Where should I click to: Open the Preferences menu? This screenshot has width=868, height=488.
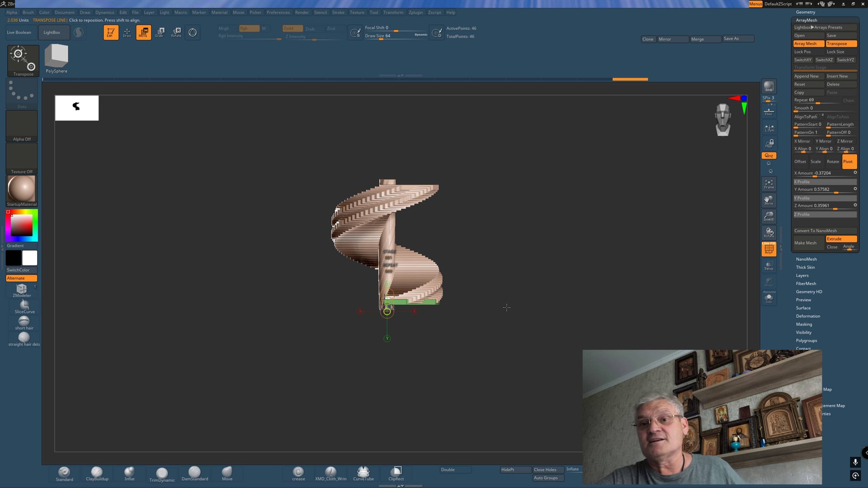coord(278,12)
